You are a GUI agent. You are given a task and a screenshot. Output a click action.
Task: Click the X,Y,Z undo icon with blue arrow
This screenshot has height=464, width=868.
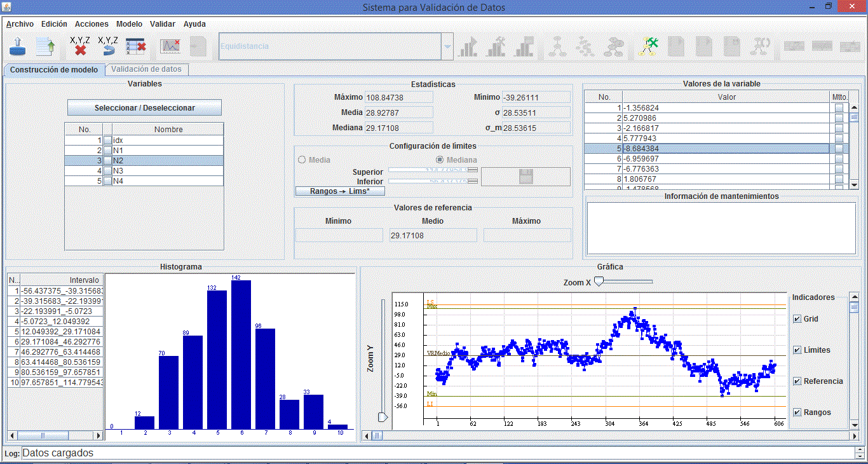pyautogui.click(x=108, y=46)
